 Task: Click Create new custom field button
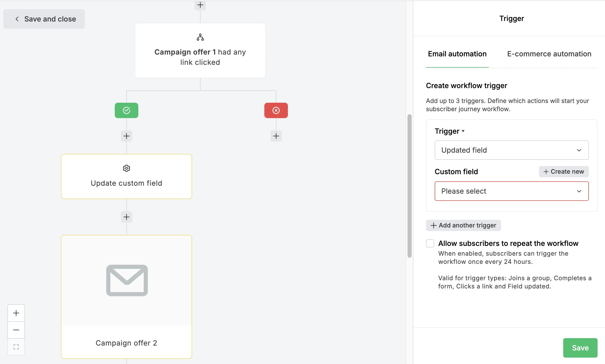click(x=564, y=172)
